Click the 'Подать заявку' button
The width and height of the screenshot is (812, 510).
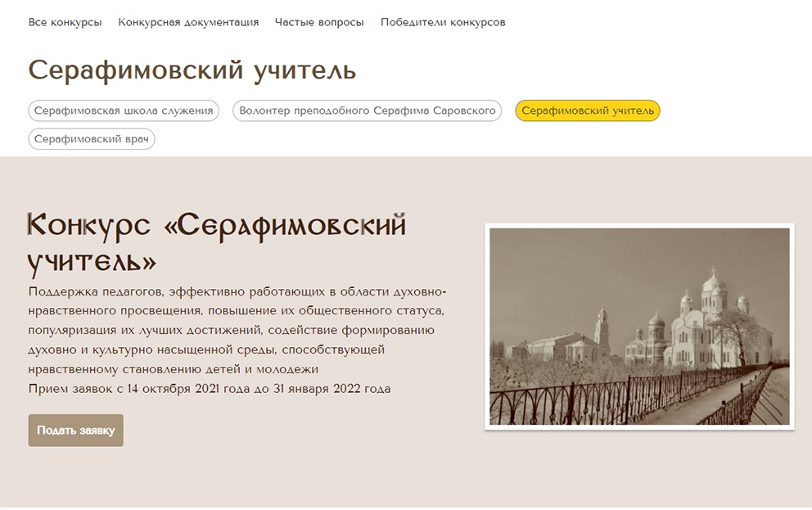click(75, 431)
